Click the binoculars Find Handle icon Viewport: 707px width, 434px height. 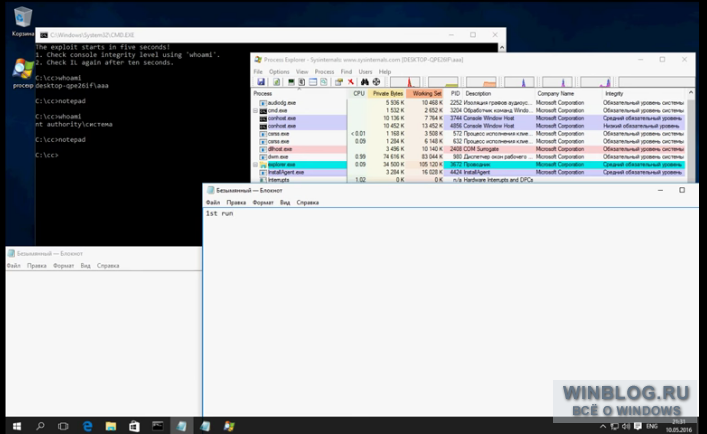coord(365,82)
